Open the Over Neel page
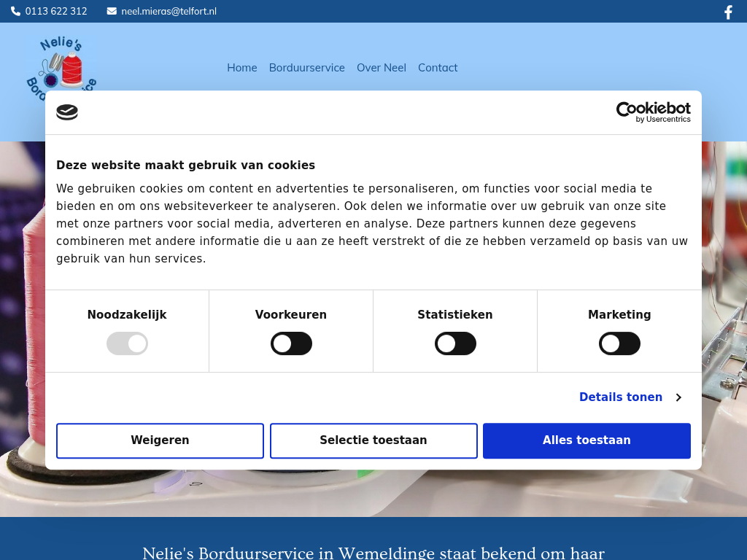Viewport: 747px width, 560px height. [x=381, y=68]
